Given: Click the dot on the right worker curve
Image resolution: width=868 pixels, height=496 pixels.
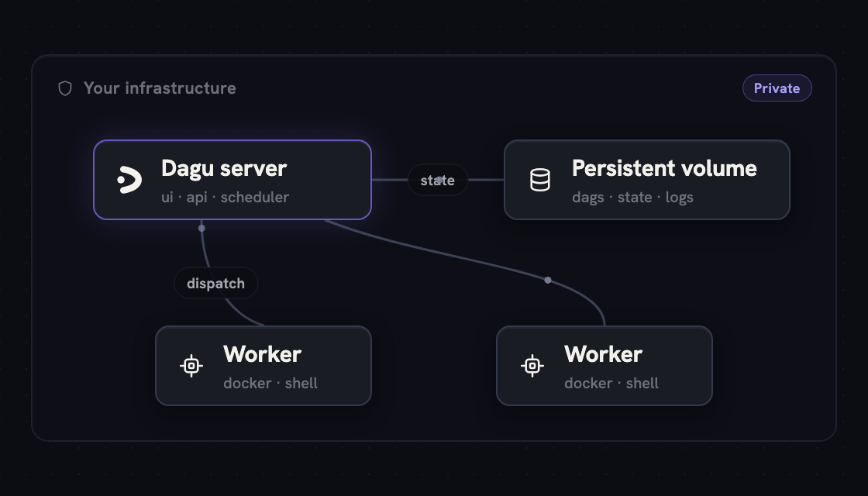Looking at the screenshot, I should point(548,280).
